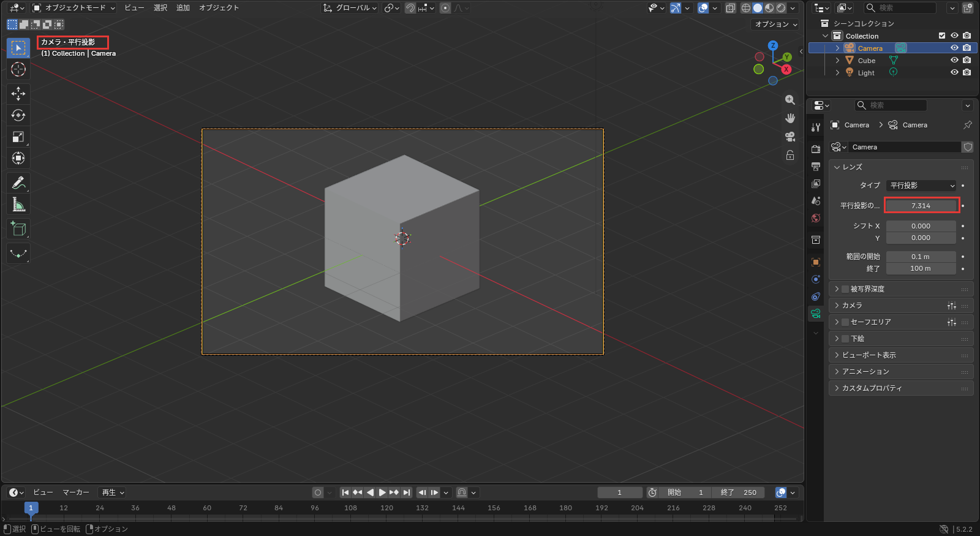Pick the Annotate pencil tool

18,183
